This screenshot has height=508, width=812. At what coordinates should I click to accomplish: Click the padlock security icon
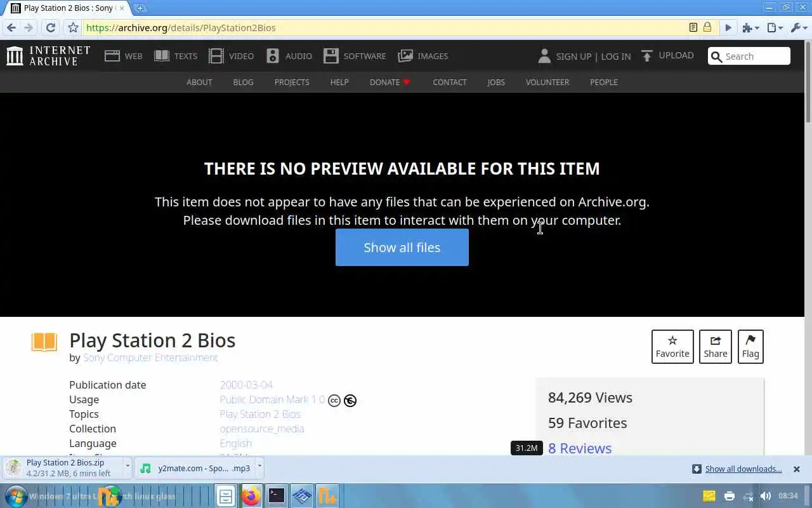(707, 27)
